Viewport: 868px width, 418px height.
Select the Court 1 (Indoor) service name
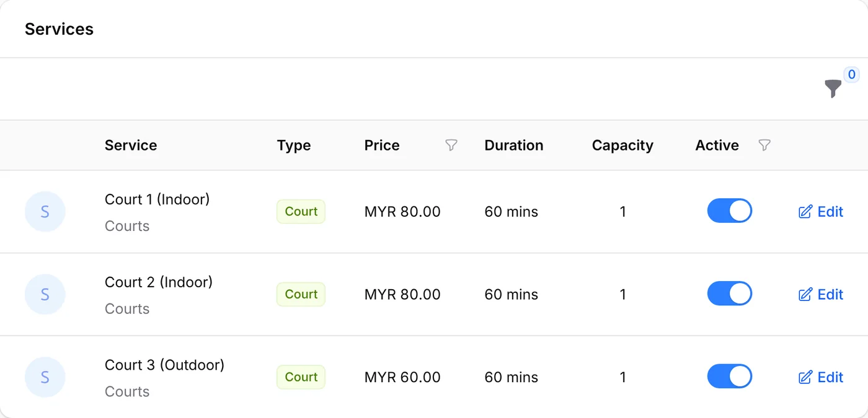coord(157,199)
